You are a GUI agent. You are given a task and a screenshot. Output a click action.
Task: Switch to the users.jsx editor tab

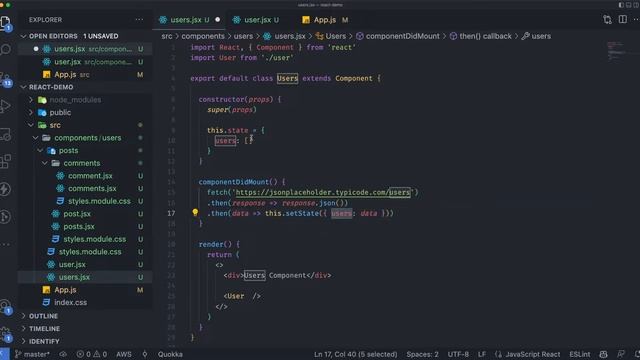[x=189, y=20]
